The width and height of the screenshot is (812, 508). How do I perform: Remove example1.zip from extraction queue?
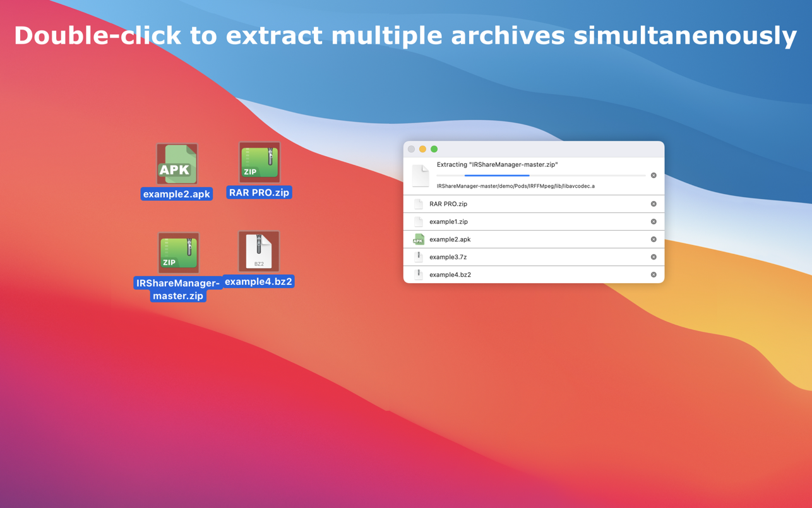coord(654,222)
